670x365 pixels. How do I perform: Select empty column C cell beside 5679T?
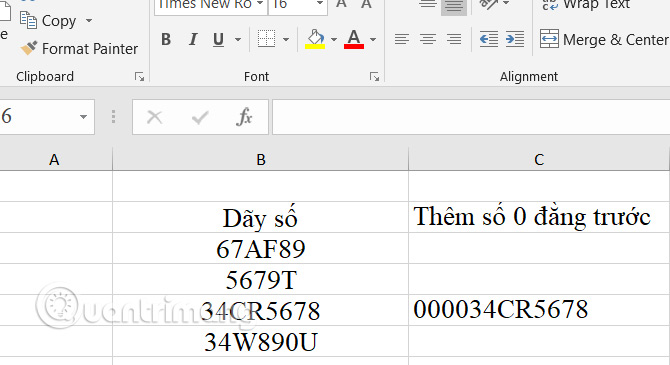point(539,279)
